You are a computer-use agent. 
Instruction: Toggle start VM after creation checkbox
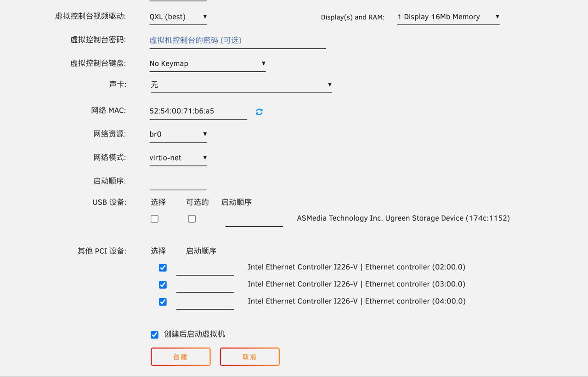tap(155, 335)
